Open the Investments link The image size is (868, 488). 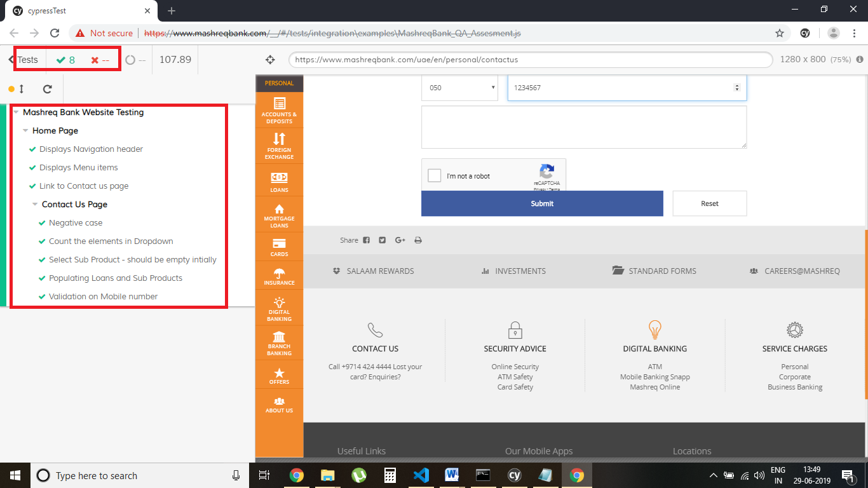[x=514, y=271]
